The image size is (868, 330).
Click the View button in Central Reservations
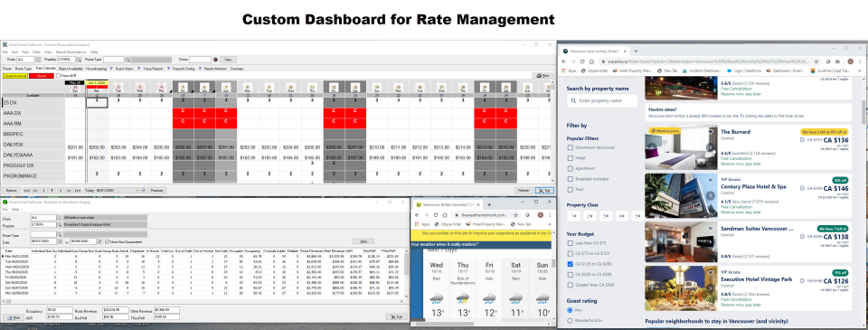click(x=227, y=60)
